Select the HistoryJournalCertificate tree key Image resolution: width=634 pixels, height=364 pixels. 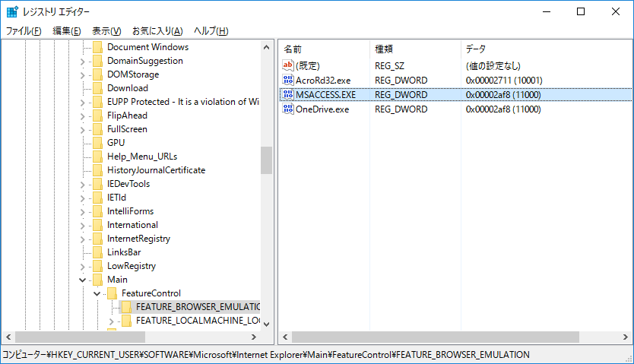point(156,170)
